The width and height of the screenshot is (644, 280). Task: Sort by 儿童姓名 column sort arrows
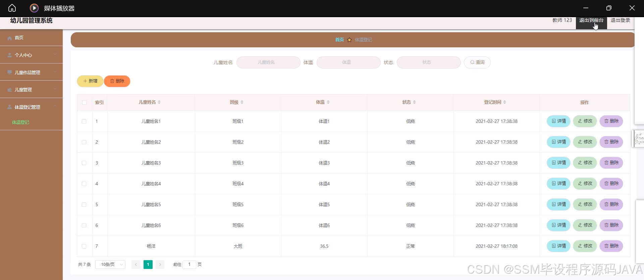[159, 102]
